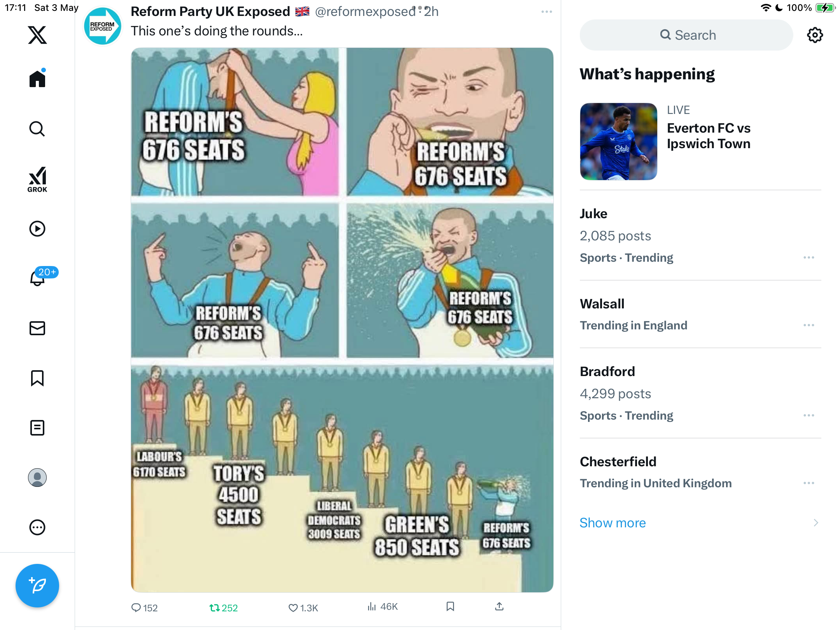The image size is (840, 630).
Task: Bookmark the Reform Party UK Exposed post
Action: (450, 606)
